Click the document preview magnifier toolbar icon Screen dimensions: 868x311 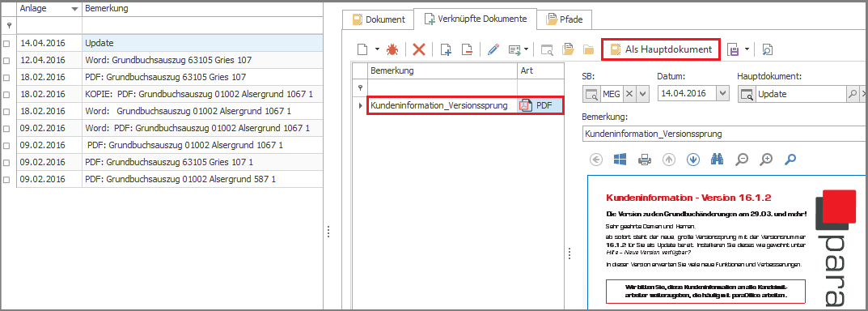point(767,49)
